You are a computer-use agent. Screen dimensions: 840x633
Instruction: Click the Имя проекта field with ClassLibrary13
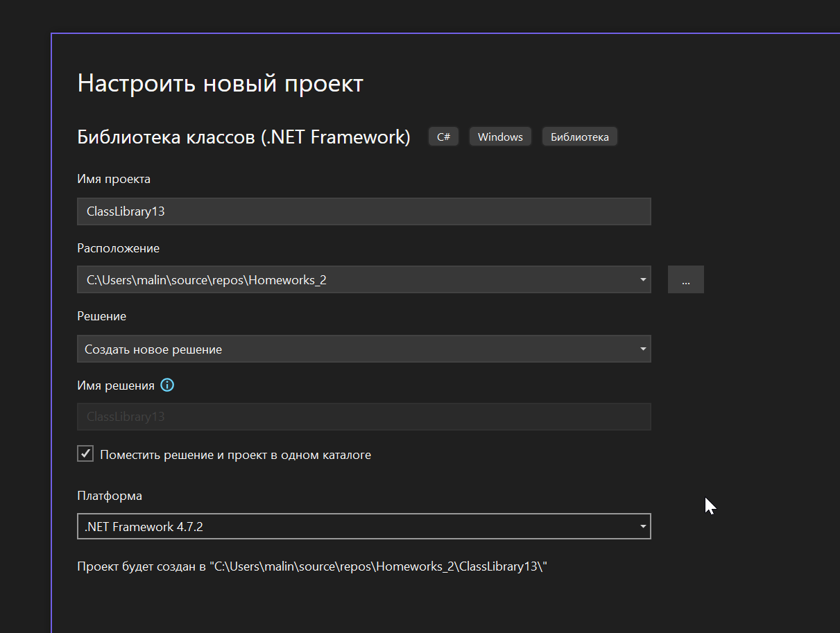coord(363,211)
